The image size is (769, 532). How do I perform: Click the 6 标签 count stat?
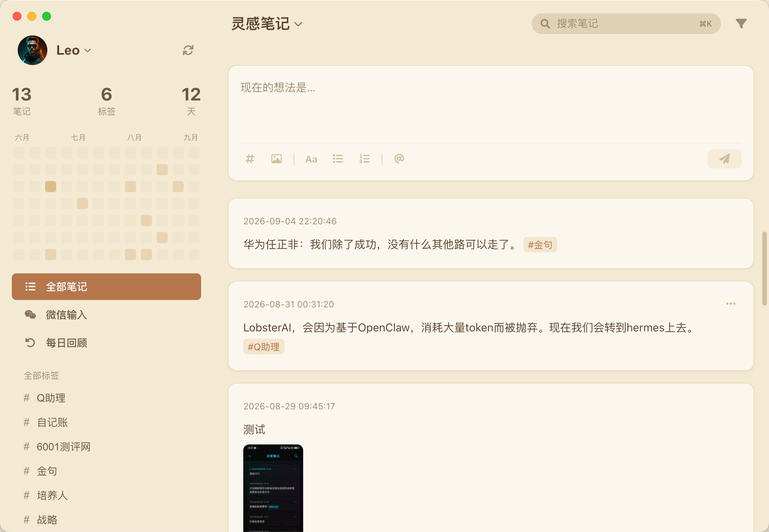106,101
